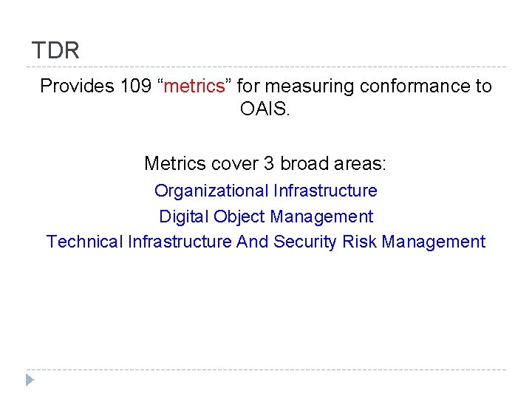Click the word Security in the blue text

tap(305, 242)
